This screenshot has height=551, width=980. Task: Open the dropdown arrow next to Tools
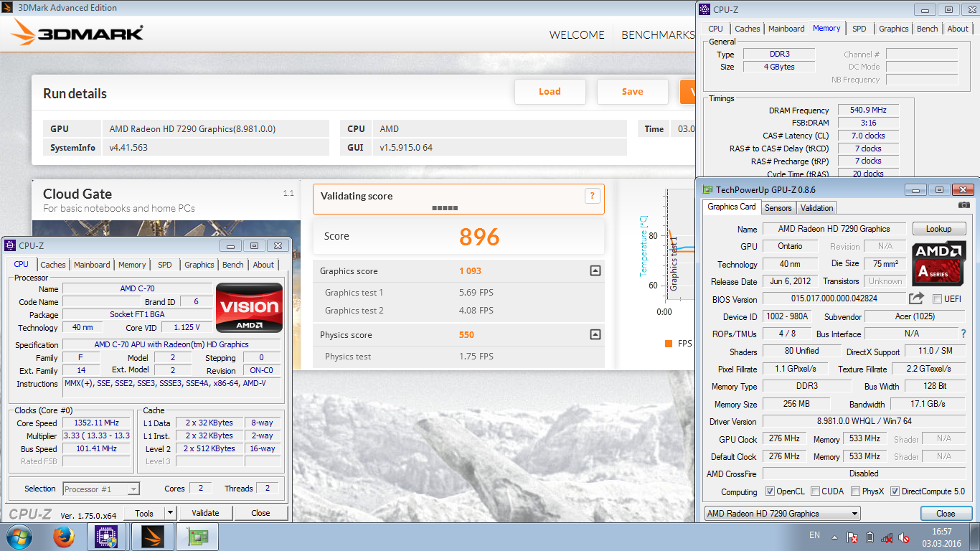pos(170,513)
